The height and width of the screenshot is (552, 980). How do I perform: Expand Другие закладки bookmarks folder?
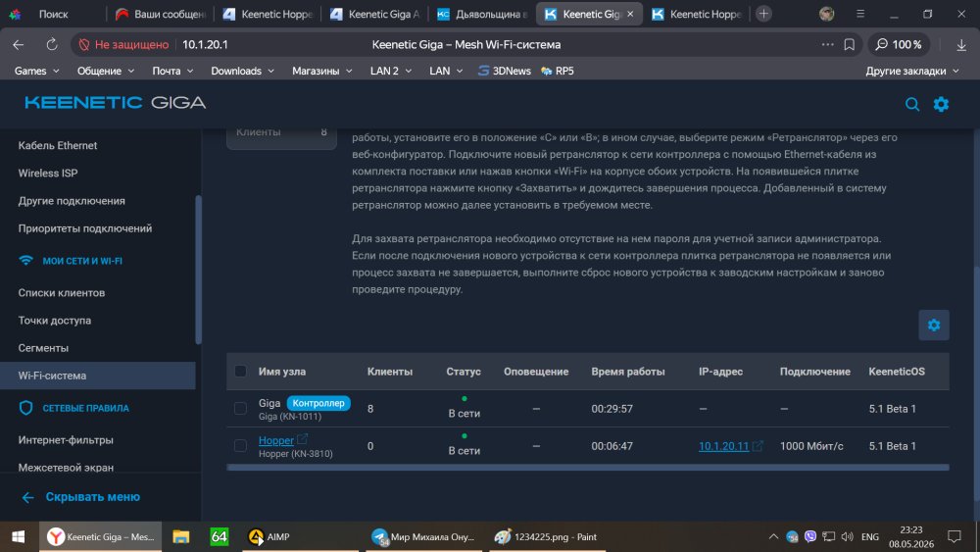(x=911, y=72)
